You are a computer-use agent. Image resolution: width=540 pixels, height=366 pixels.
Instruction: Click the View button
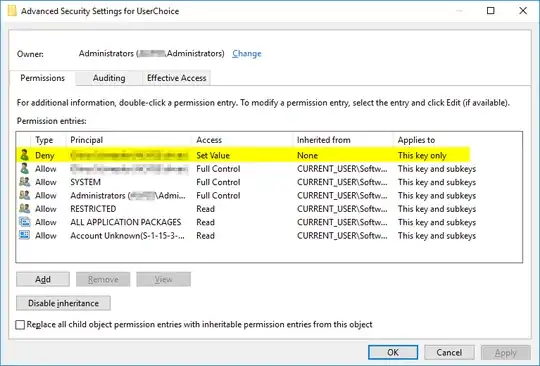tap(163, 279)
